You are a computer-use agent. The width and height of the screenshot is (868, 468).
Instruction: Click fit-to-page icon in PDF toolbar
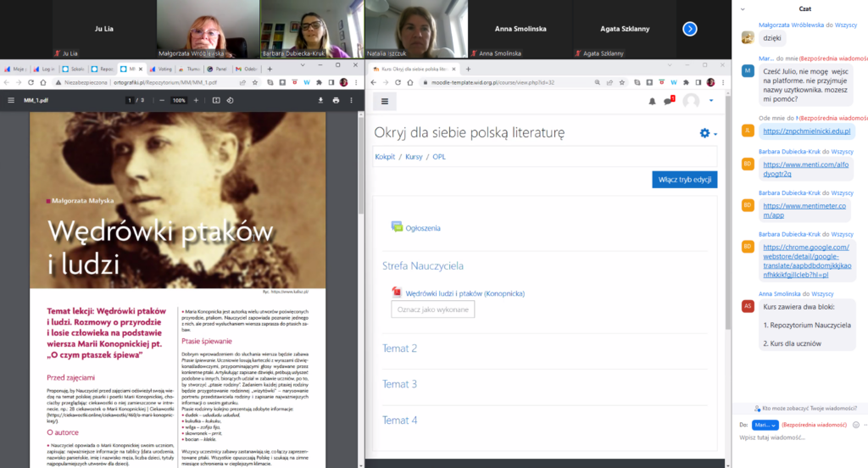(x=216, y=100)
